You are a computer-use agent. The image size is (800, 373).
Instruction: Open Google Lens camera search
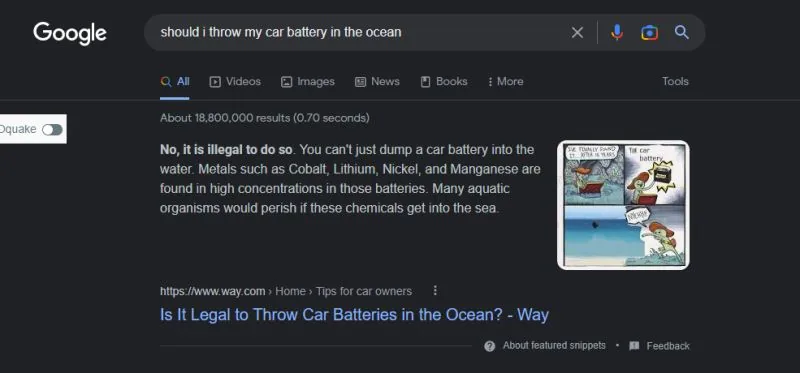[649, 33]
